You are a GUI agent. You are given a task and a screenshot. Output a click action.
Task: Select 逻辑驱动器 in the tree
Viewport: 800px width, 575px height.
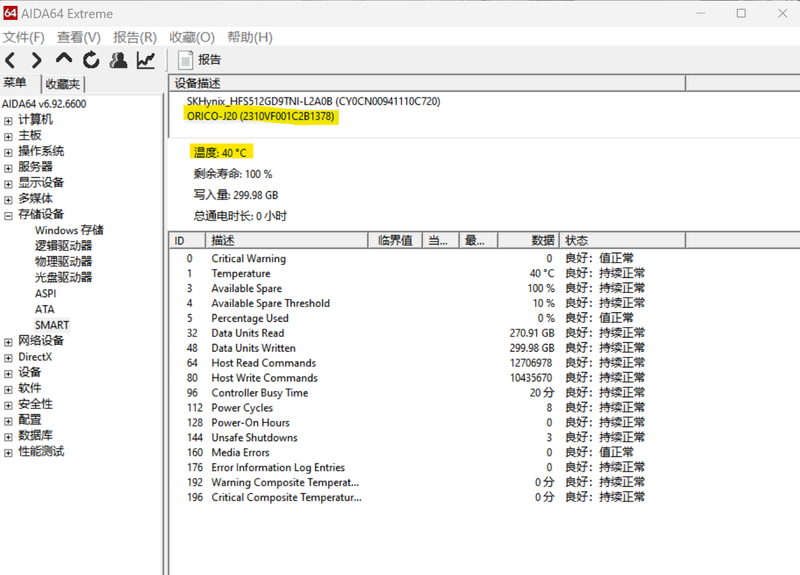coord(63,246)
